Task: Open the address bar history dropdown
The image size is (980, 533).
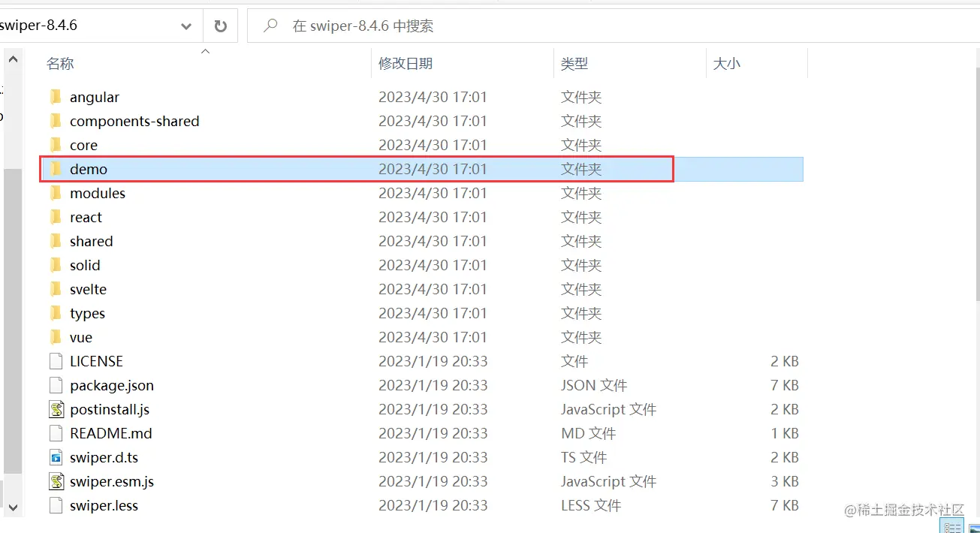Action: click(x=186, y=26)
